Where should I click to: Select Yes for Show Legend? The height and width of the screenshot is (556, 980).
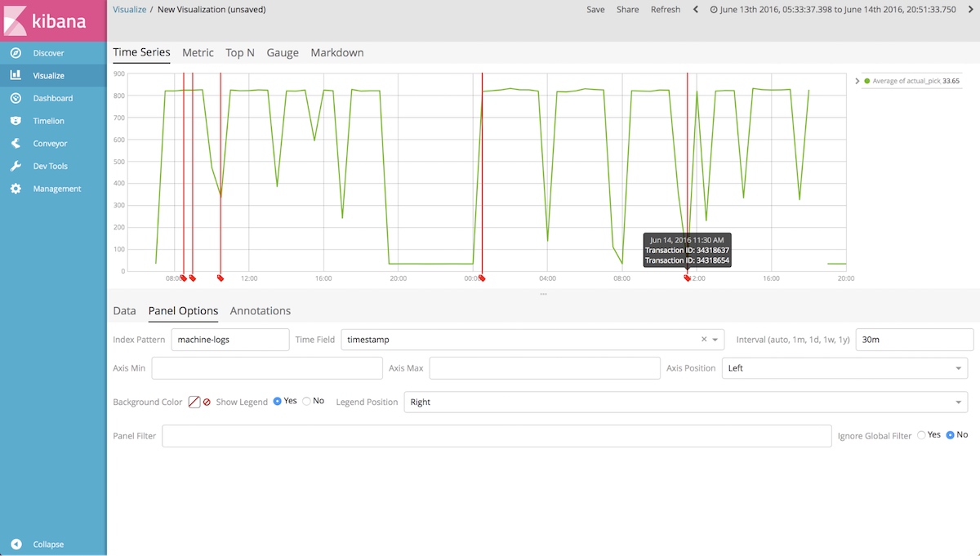click(277, 401)
